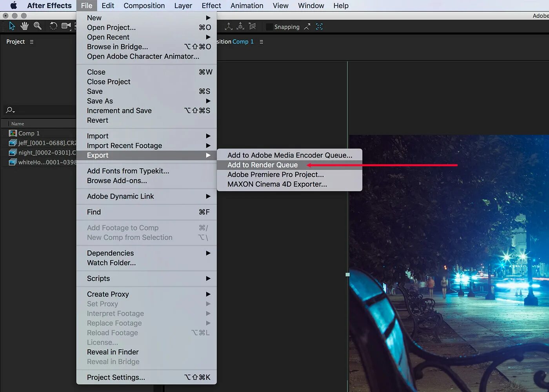Choose Save in the File menu
The image size is (549, 392).
pos(147,91)
